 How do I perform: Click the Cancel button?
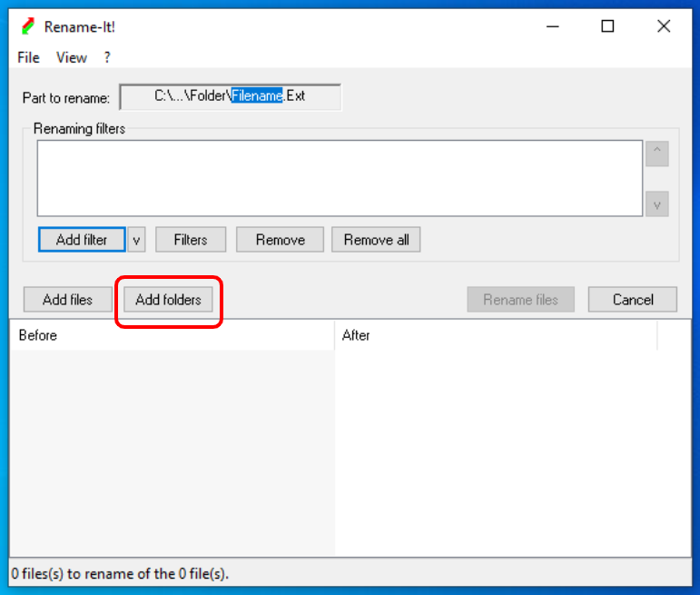(x=633, y=299)
